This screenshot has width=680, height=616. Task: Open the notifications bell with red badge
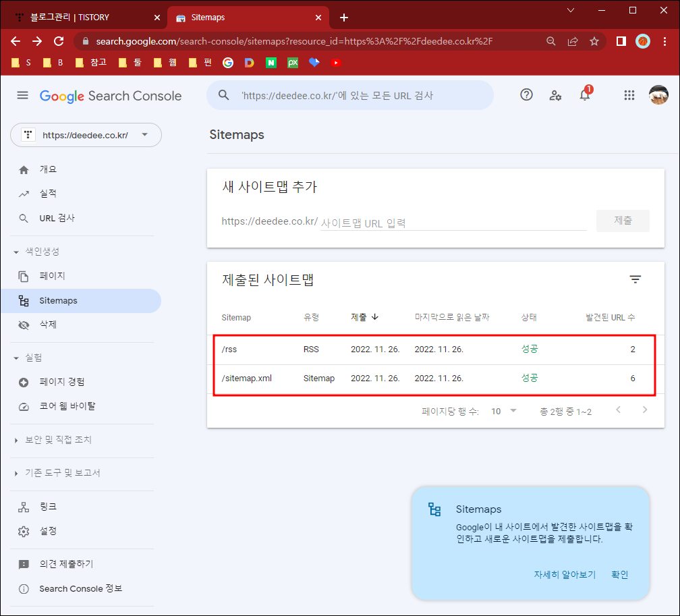coord(584,95)
